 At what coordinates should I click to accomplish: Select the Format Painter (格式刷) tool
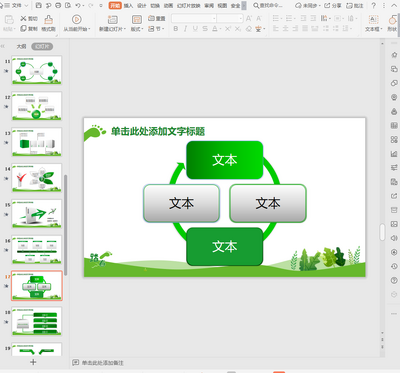(49, 23)
